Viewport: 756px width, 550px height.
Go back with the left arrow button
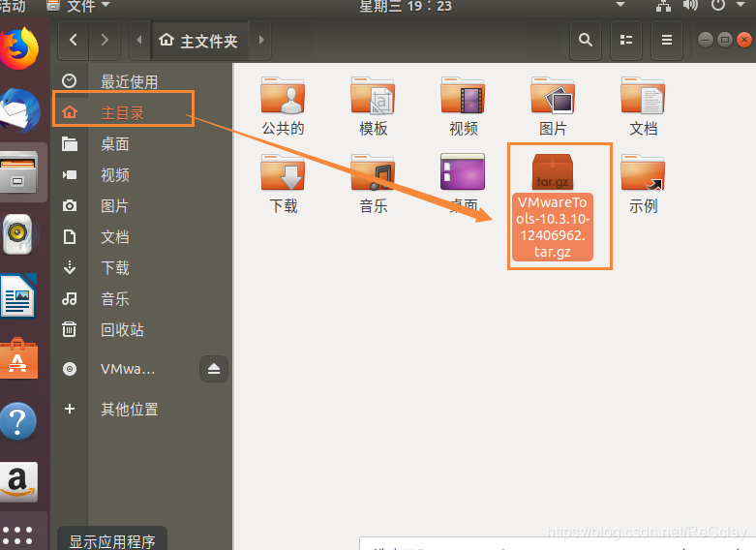click(x=74, y=40)
